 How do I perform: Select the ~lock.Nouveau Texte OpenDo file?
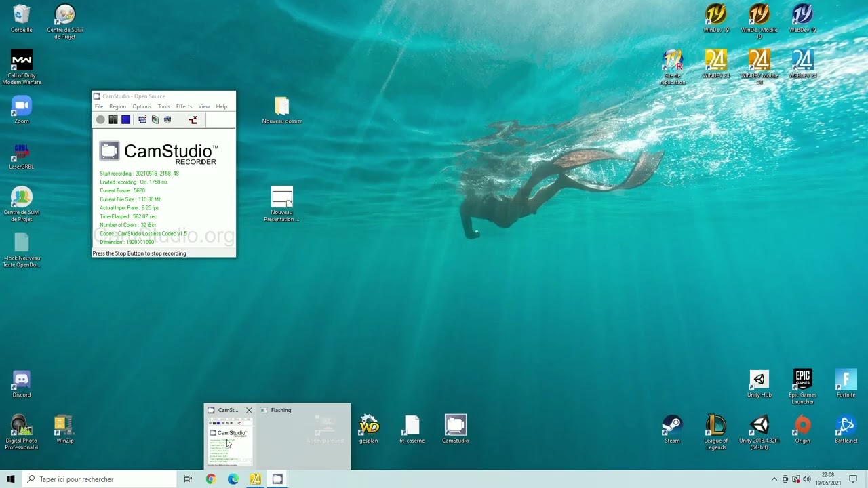(22, 251)
